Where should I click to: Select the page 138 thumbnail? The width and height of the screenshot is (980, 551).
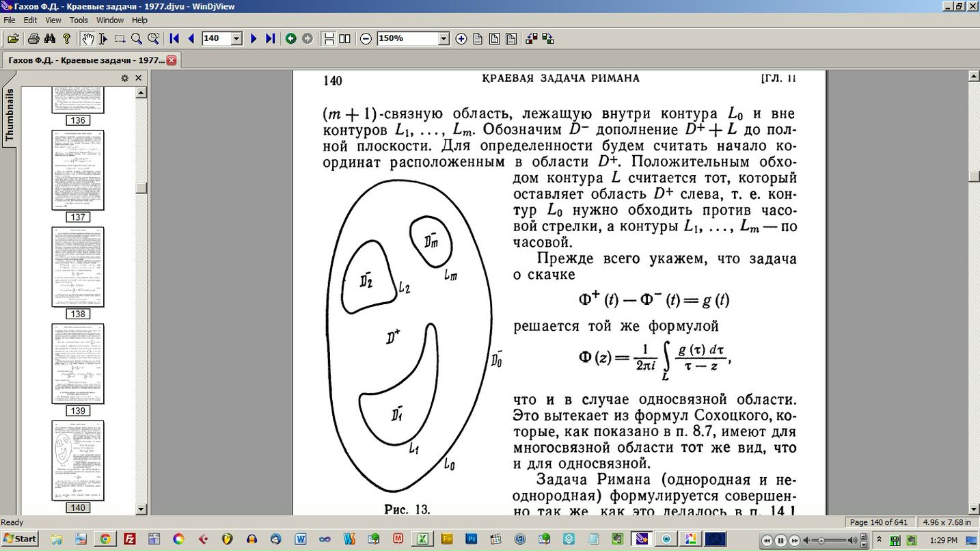78,267
